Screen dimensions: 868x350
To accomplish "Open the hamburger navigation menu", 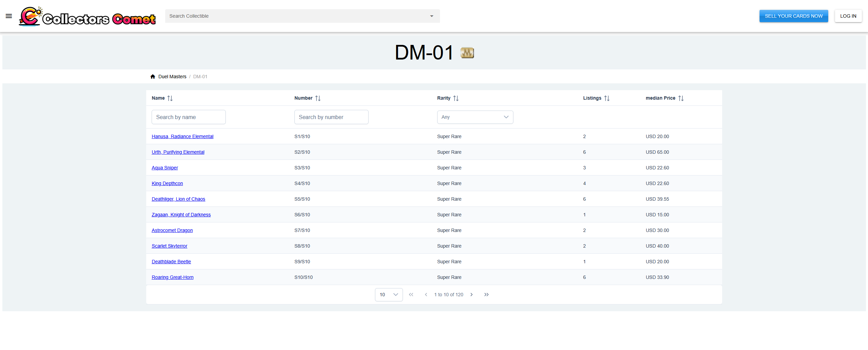I will pos(9,16).
